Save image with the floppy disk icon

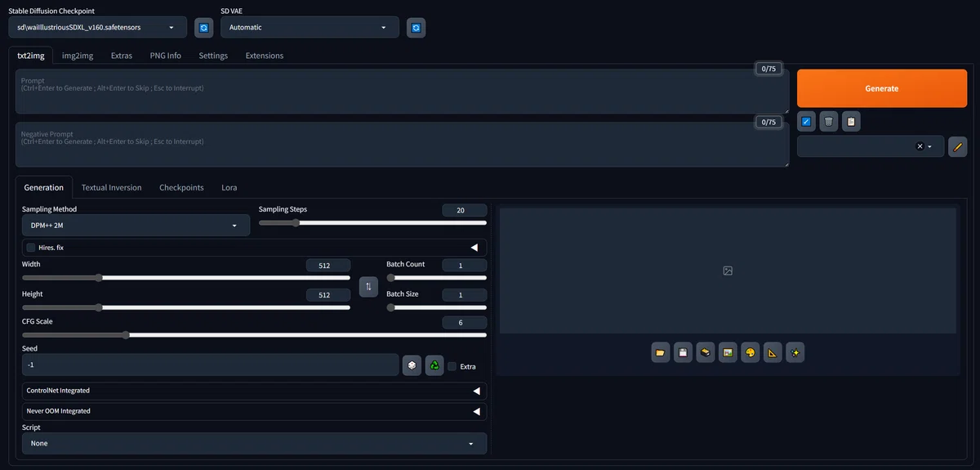pos(683,353)
